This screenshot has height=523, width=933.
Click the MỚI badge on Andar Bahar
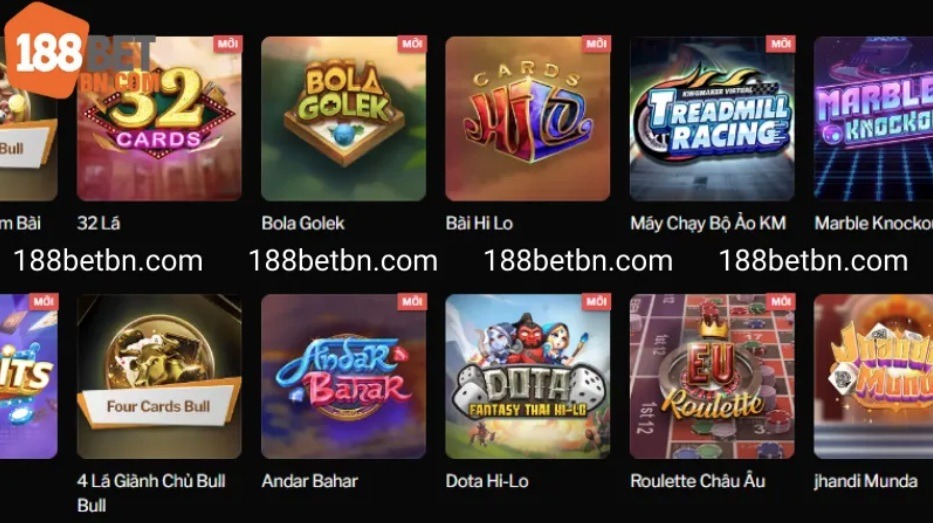tap(412, 302)
